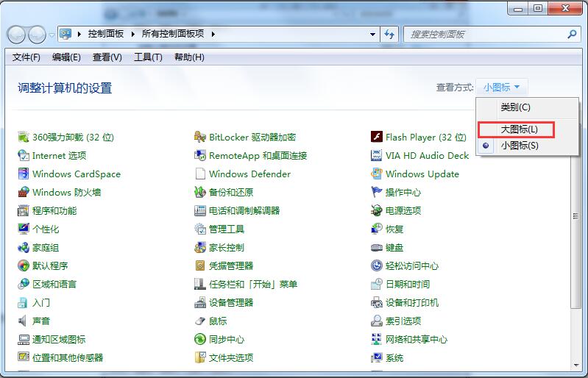Click the 网络和共享中心 icon

coord(377,340)
